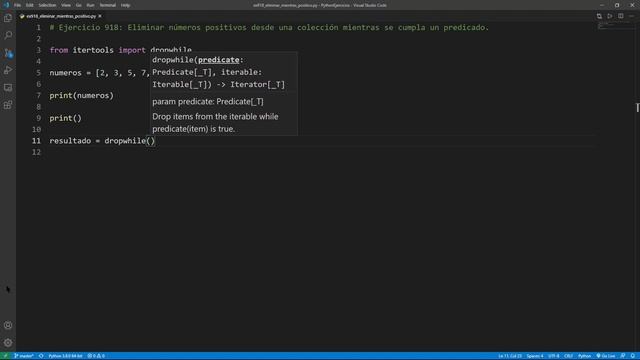Open the notifications bell icon
Image resolution: width=640 pixels, height=360 pixels.
tap(633, 356)
